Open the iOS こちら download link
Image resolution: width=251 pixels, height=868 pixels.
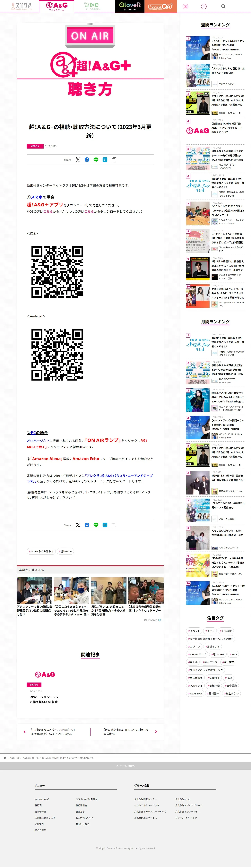[48, 211]
